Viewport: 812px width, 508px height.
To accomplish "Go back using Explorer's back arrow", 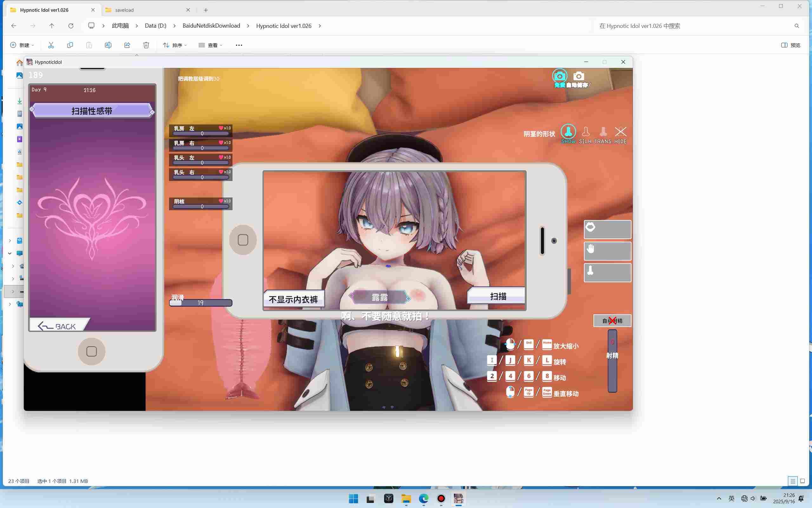I will pos(14,26).
